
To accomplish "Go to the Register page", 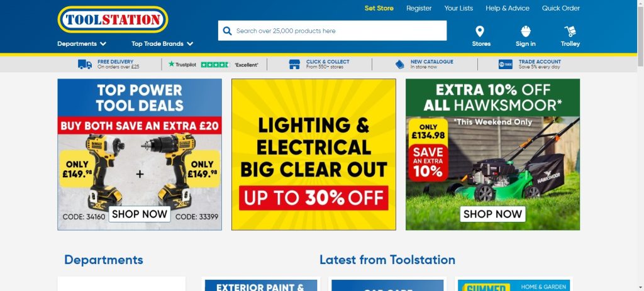I will [419, 8].
